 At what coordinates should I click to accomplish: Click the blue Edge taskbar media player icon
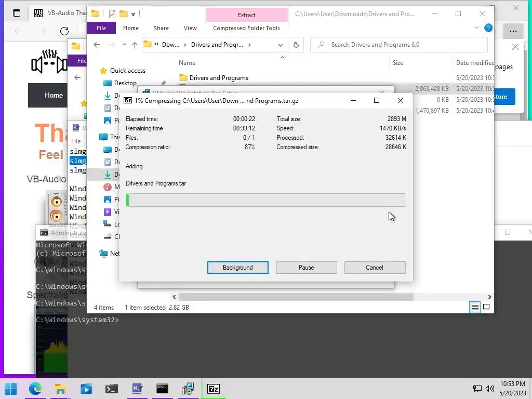86,389
